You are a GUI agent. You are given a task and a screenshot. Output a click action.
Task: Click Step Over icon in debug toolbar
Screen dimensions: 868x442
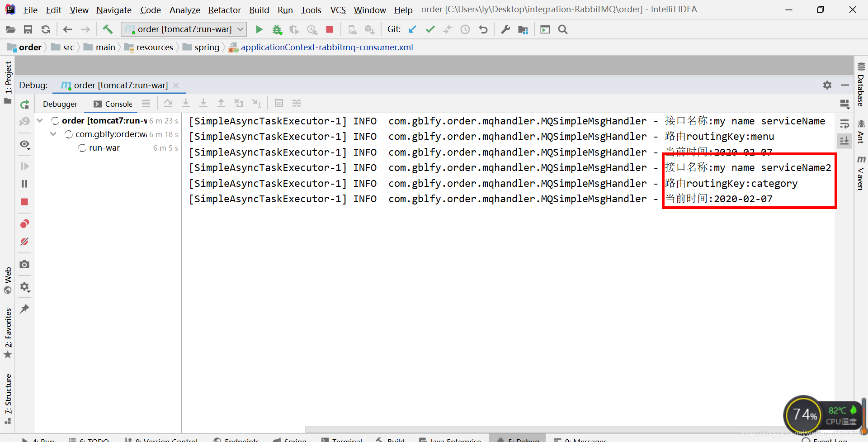pyautogui.click(x=168, y=104)
